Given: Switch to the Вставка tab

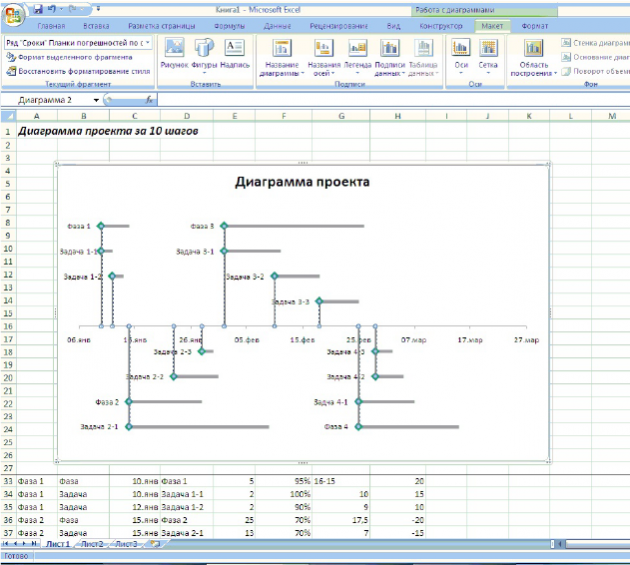Looking at the screenshot, I should click(96, 26).
